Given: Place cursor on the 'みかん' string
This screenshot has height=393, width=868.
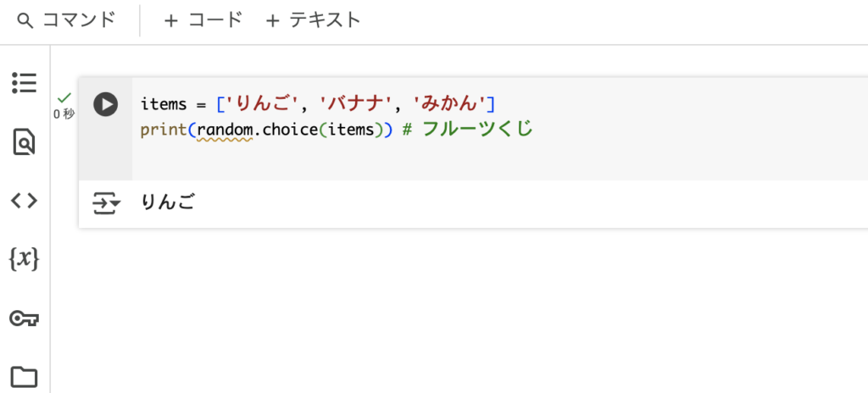Looking at the screenshot, I should point(449,104).
